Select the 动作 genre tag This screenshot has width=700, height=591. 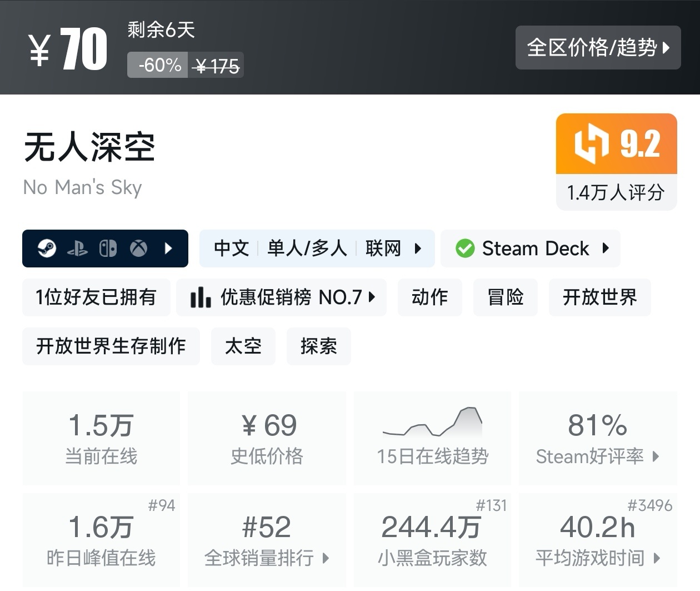point(429,297)
